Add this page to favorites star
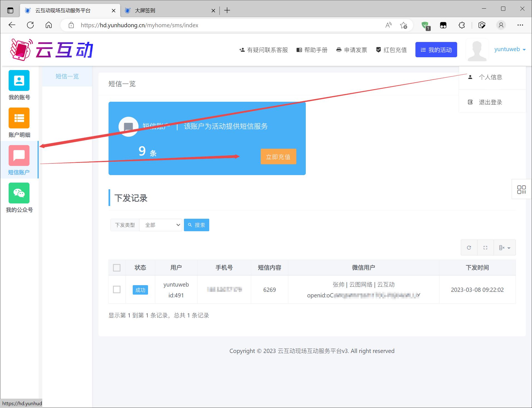532x408 pixels. point(403,25)
